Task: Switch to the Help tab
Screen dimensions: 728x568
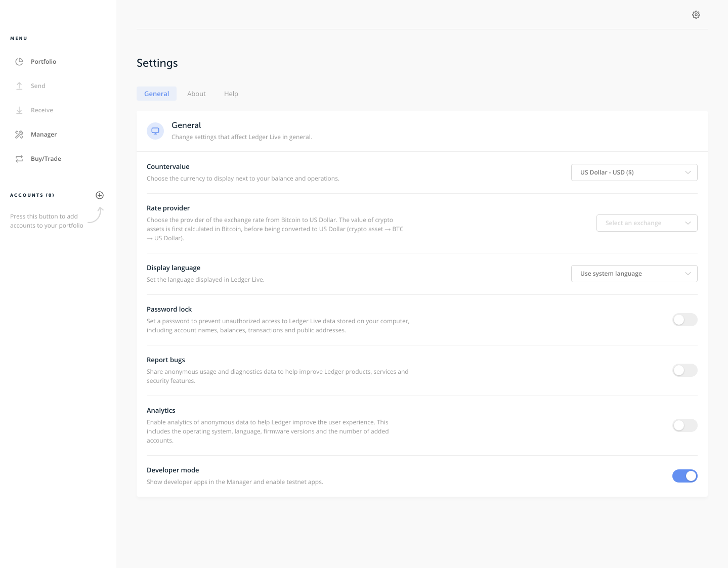Action: click(231, 94)
